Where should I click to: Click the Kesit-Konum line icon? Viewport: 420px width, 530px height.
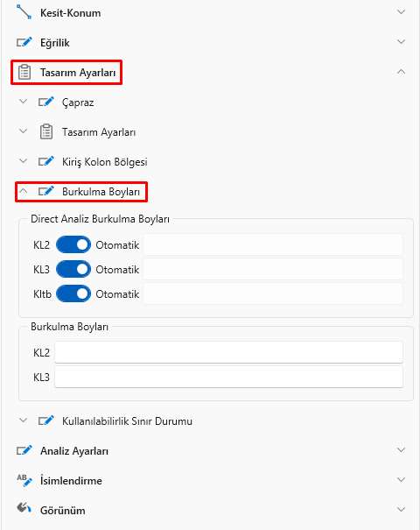pyautogui.click(x=24, y=12)
